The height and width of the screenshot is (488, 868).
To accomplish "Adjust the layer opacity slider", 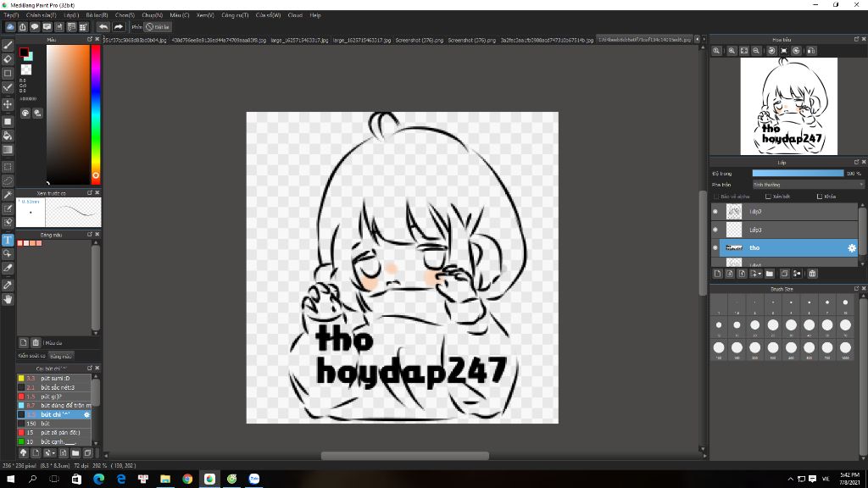I will (798, 173).
